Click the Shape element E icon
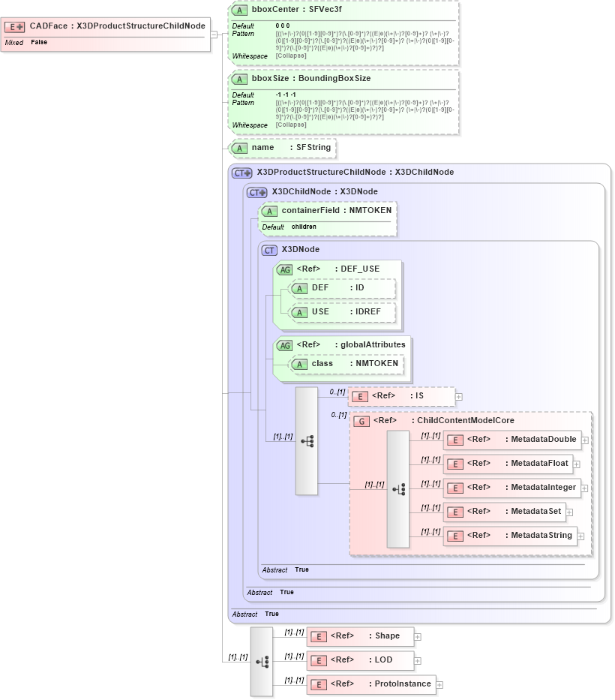The height and width of the screenshot is (700, 615). pos(319,637)
